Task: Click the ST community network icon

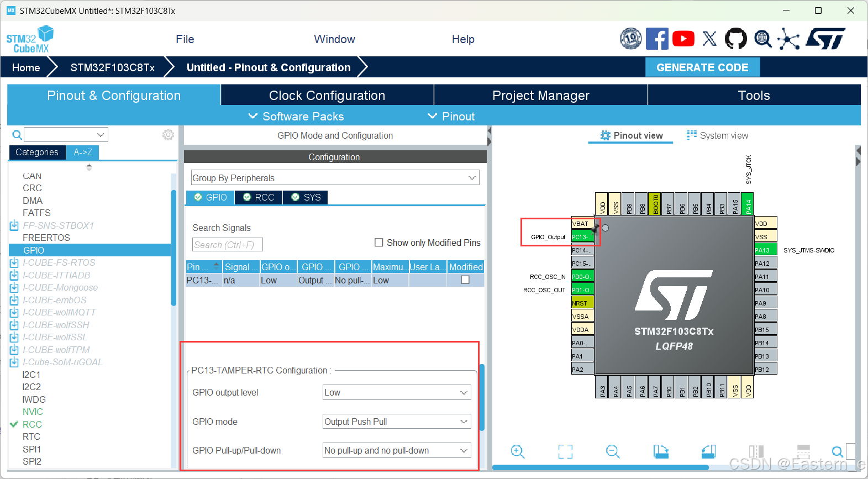Action: click(x=788, y=39)
